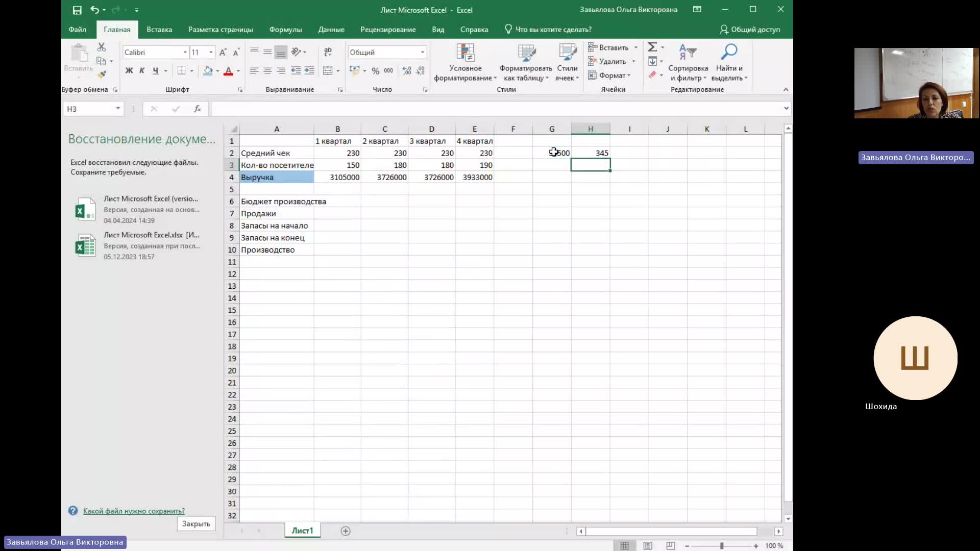The height and width of the screenshot is (551, 980).
Task: Decrease font size with the small A icon
Action: [236, 52]
